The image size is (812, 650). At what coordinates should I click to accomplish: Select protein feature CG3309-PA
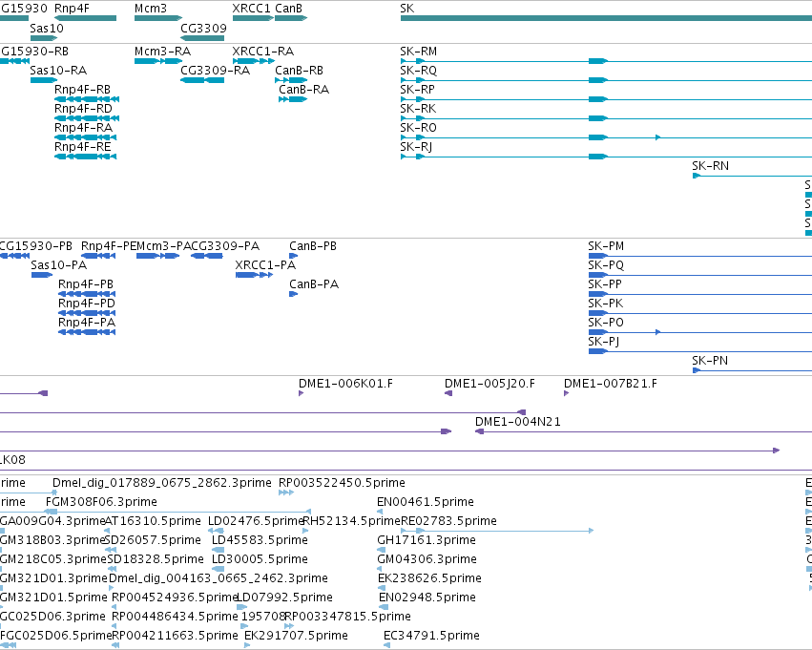pos(207,256)
